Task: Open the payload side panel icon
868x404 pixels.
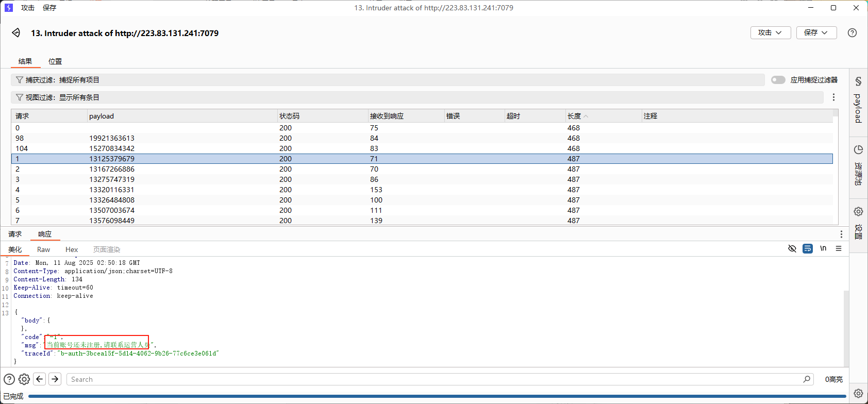Action: [x=858, y=81]
